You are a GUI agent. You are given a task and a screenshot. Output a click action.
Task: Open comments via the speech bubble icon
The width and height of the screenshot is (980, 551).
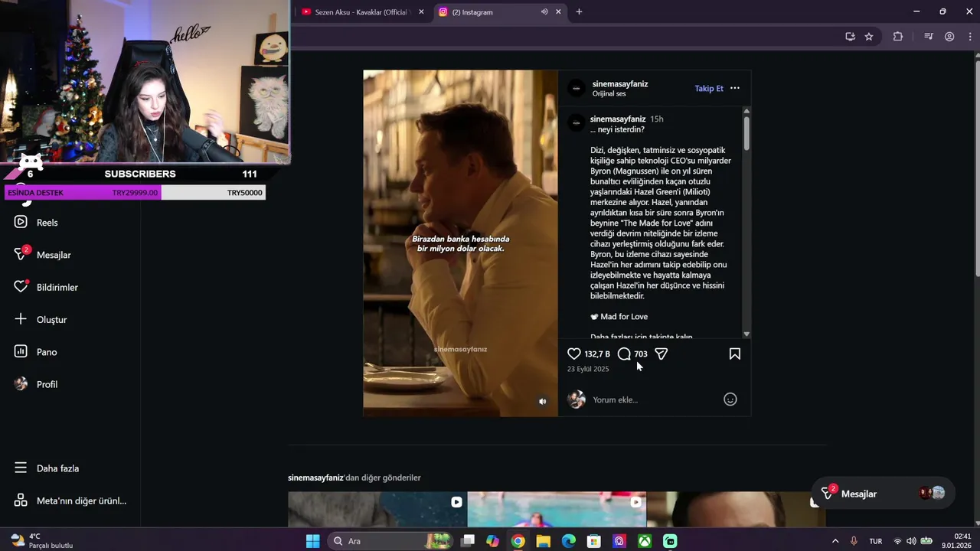[624, 354]
